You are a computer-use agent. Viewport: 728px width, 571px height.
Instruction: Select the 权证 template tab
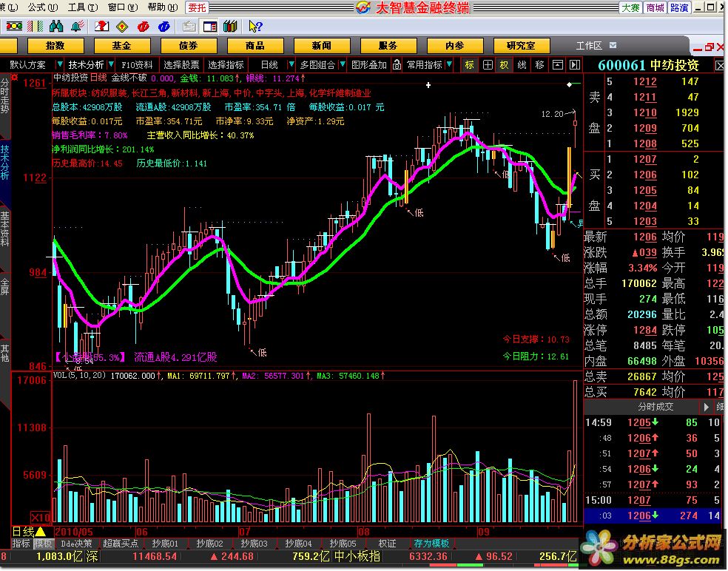pos(387,544)
